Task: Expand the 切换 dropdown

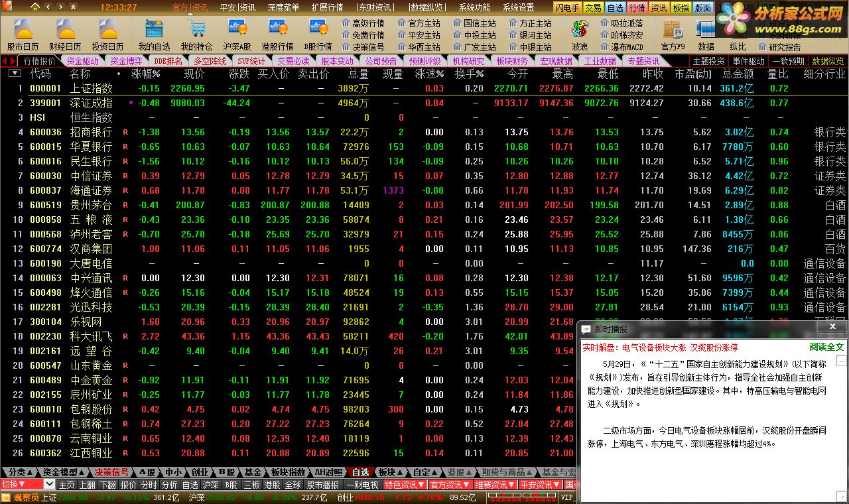Action: tap(49, 485)
